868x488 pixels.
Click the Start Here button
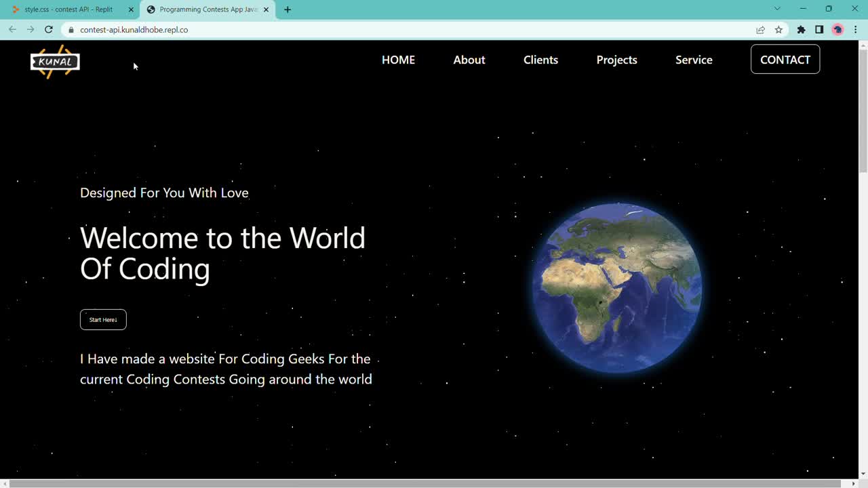(x=103, y=320)
